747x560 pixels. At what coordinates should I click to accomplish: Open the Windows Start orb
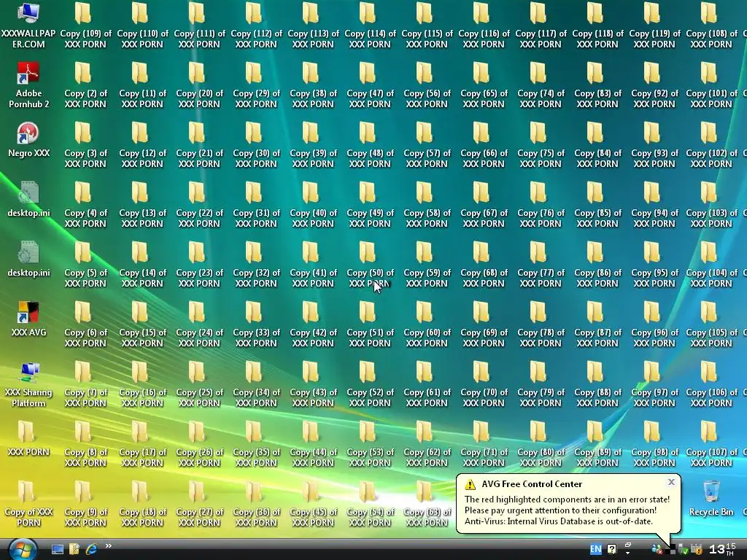pos(22,550)
